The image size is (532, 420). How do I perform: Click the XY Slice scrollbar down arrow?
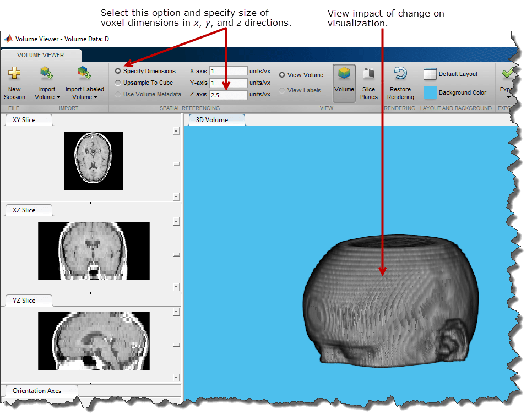click(176, 197)
